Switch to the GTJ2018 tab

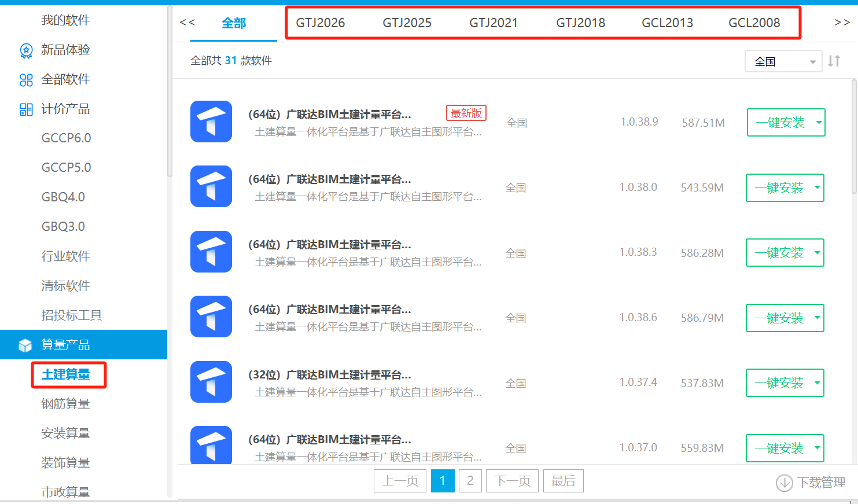[581, 23]
